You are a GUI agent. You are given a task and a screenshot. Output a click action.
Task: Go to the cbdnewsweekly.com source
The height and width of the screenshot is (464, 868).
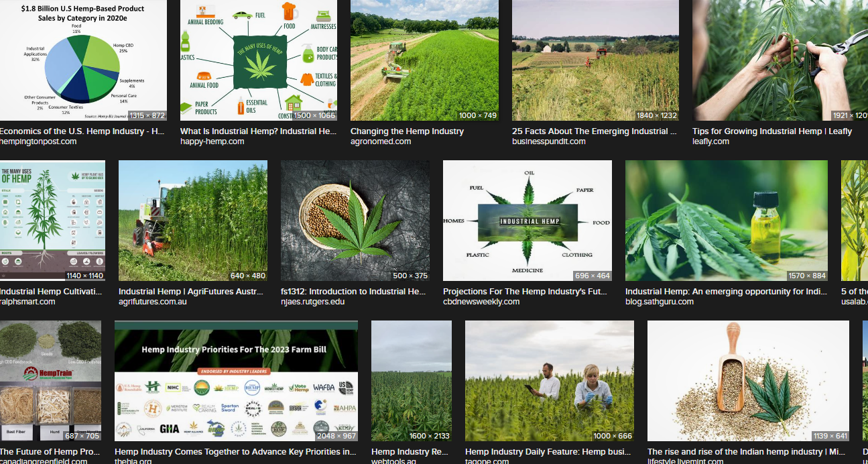(481, 302)
